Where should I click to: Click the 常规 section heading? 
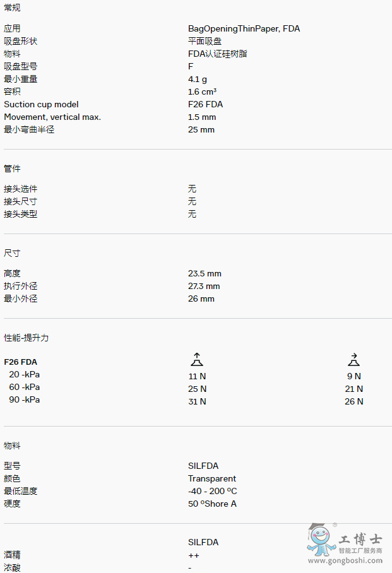[x=12, y=8]
